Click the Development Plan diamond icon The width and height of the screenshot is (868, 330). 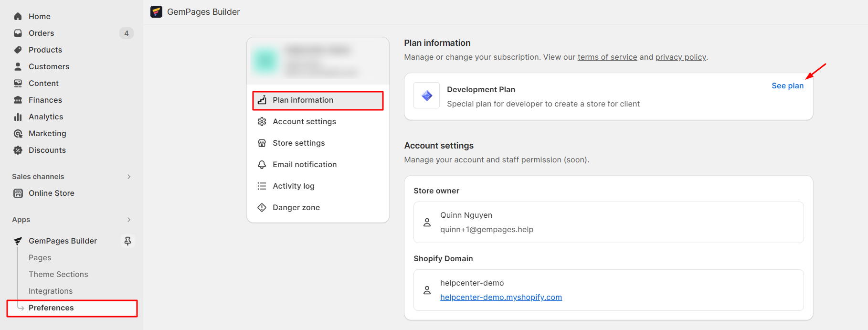(x=426, y=96)
